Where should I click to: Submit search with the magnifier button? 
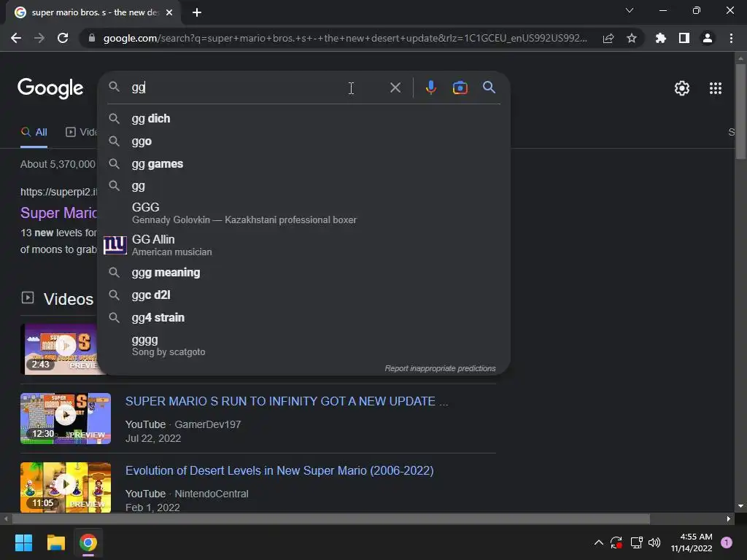489,87
